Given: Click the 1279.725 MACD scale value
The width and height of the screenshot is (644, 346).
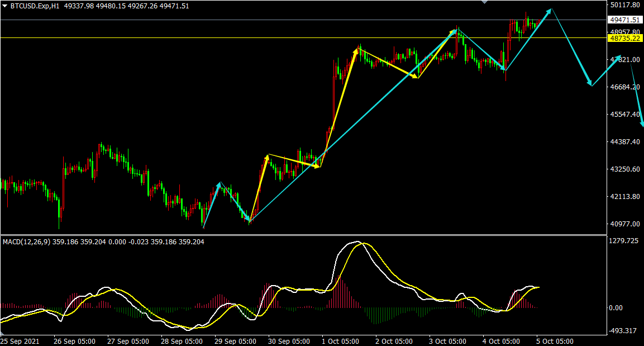Looking at the screenshot, I should (x=624, y=241).
